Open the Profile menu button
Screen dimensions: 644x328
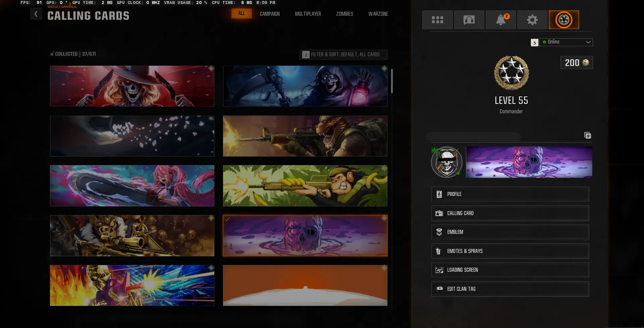click(x=510, y=194)
